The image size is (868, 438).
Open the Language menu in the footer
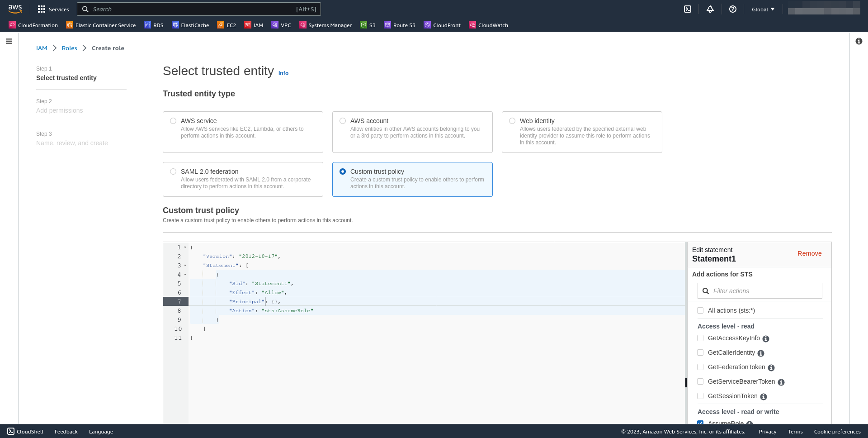click(101, 432)
